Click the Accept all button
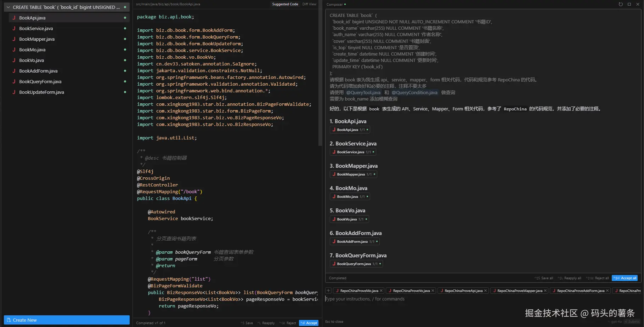This screenshot has width=644, height=327. point(625,278)
